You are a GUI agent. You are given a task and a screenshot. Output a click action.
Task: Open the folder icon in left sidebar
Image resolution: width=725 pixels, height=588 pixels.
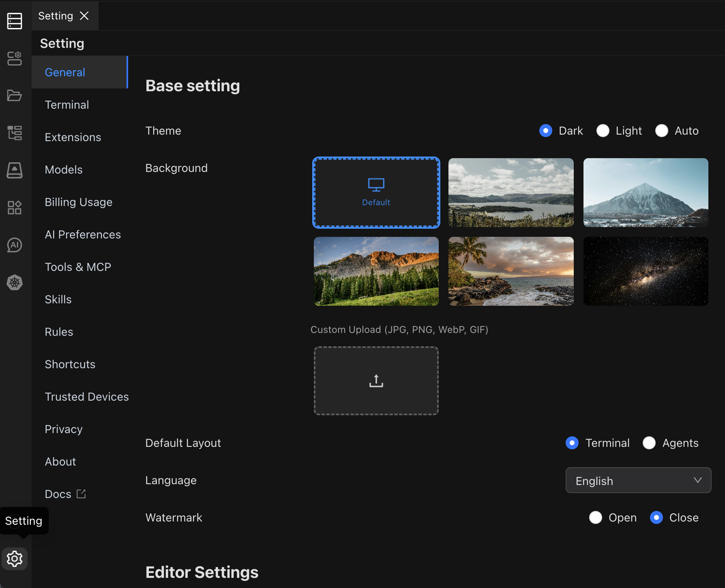pyautogui.click(x=15, y=96)
